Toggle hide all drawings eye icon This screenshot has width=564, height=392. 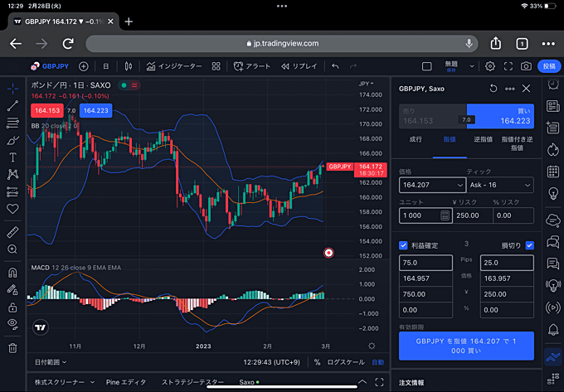[12, 324]
